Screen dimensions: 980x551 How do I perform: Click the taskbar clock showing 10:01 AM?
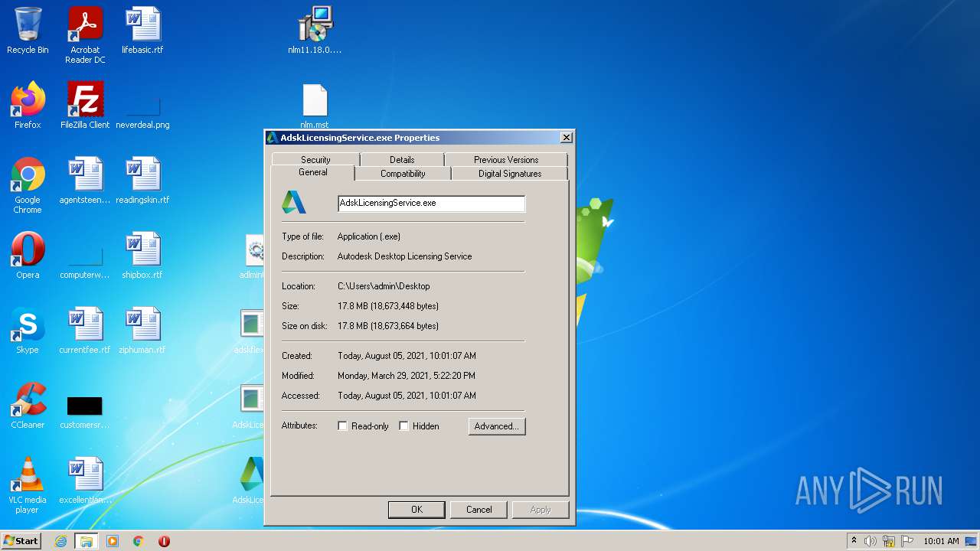click(x=941, y=541)
